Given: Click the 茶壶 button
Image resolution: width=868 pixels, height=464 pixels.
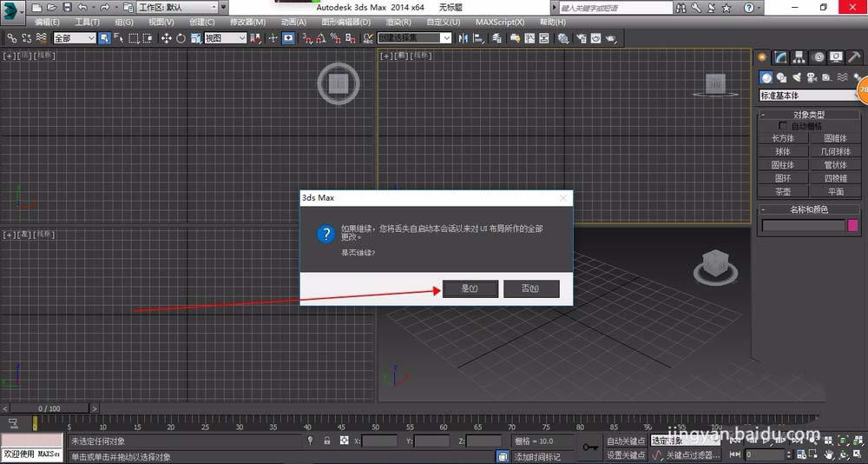Looking at the screenshot, I should tap(783, 192).
